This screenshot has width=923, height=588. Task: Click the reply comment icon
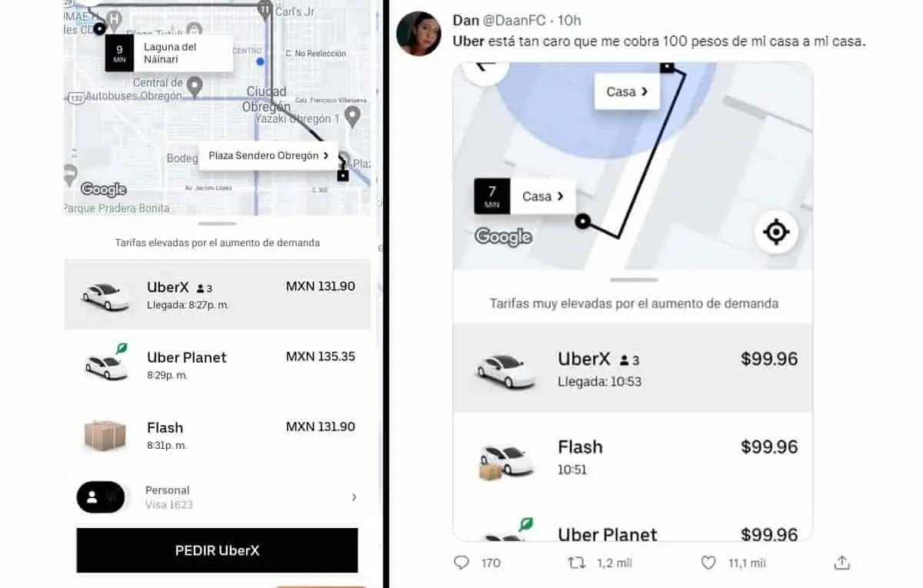[461, 563]
